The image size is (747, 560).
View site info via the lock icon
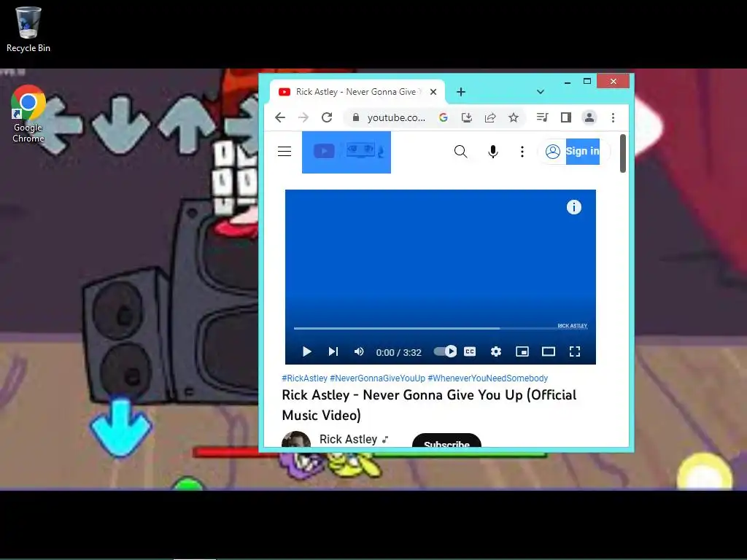(x=356, y=117)
